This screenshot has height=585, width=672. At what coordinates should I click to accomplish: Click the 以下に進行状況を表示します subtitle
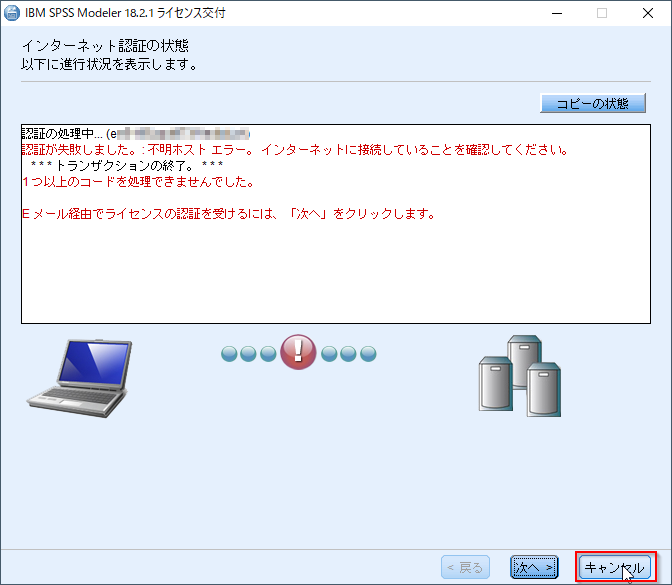click(109, 64)
